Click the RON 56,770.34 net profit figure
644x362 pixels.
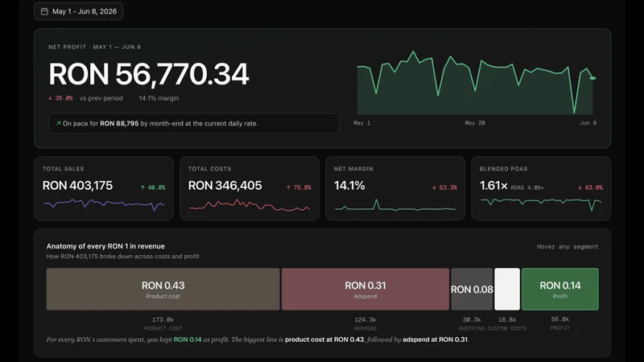[149, 74]
